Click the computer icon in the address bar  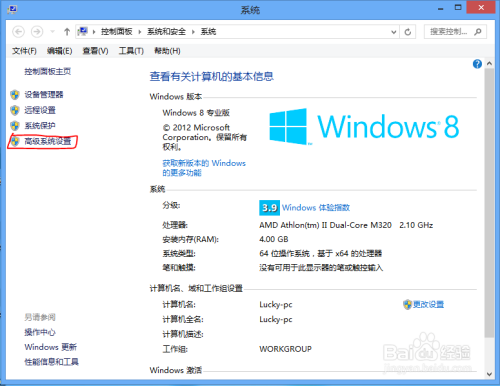pos(82,32)
